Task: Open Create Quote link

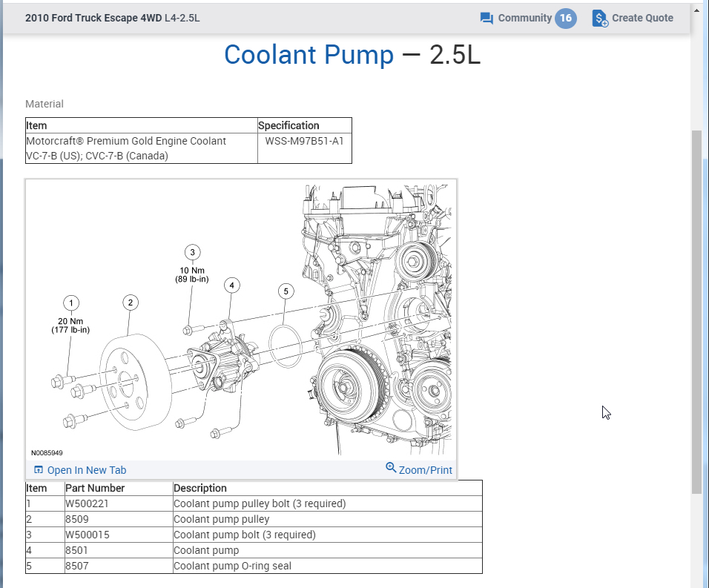Action: click(642, 18)
